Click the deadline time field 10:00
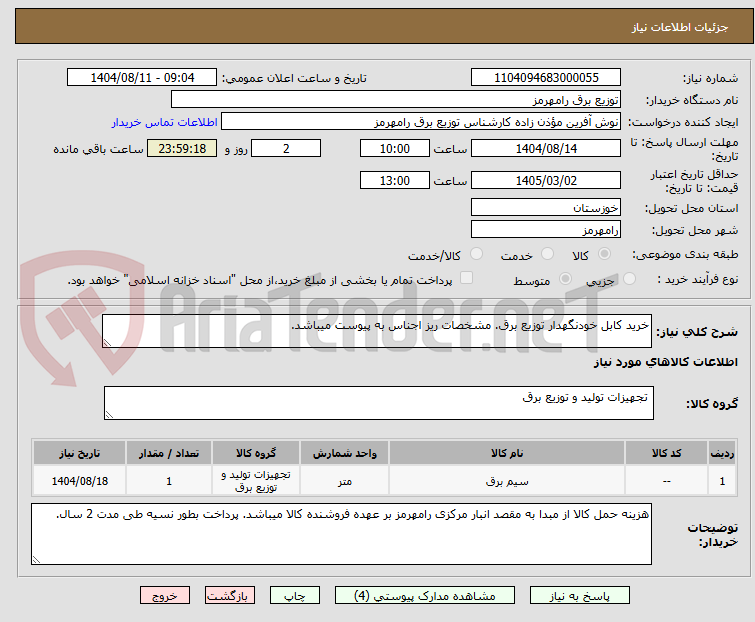The height and width of the screenshot is (622, 755). tap(395, 148)
